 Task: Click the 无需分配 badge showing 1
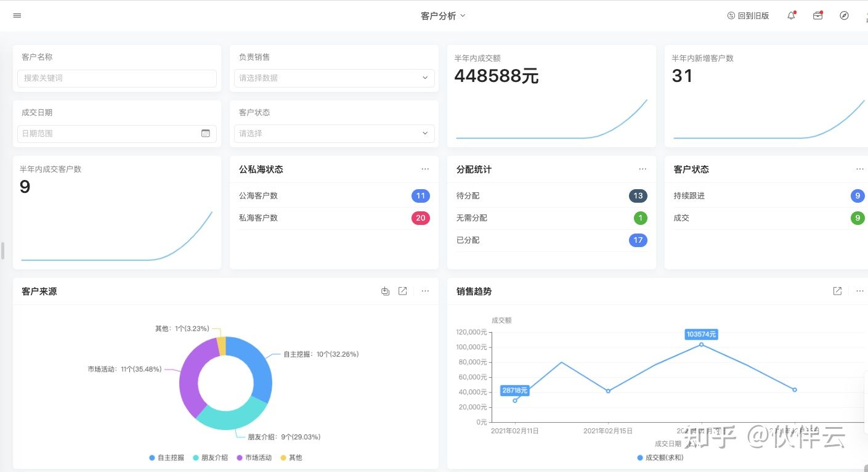(x=641, y=218)
